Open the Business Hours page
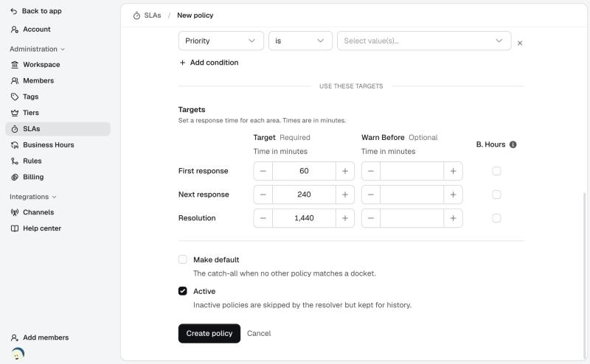Viewport: 590px width, 364px height. point(58,145)
